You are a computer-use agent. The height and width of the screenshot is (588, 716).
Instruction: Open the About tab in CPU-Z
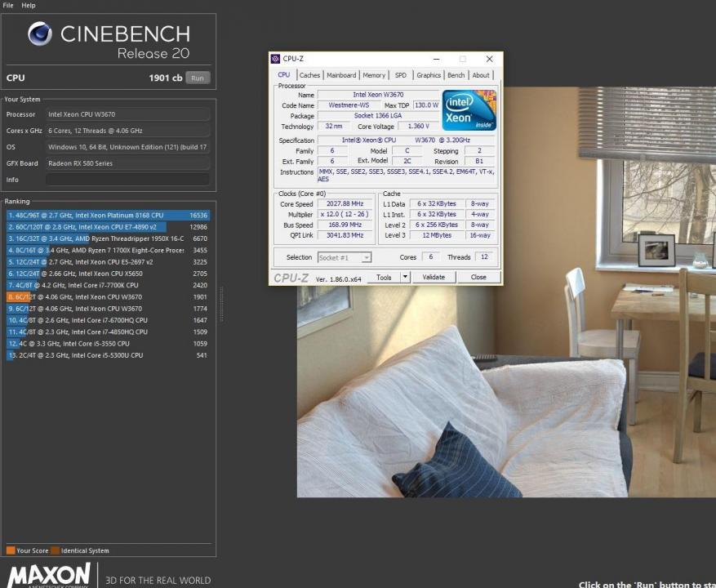point(481,75)
